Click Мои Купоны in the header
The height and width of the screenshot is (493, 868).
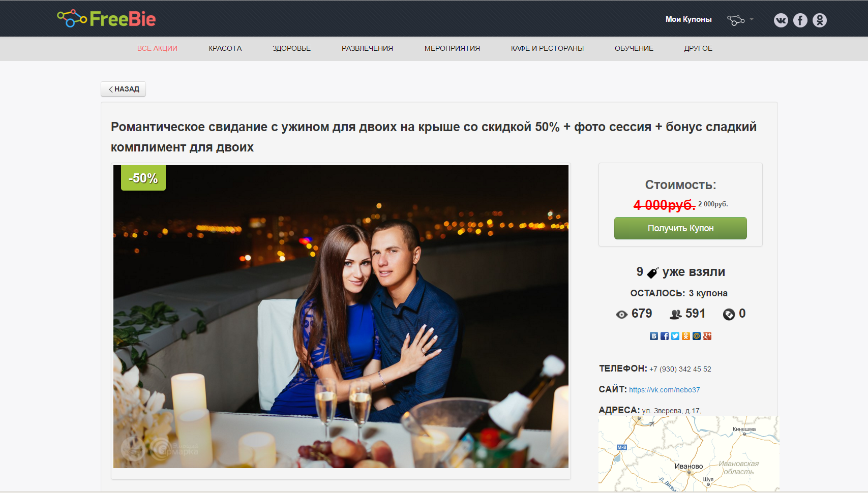689,19
